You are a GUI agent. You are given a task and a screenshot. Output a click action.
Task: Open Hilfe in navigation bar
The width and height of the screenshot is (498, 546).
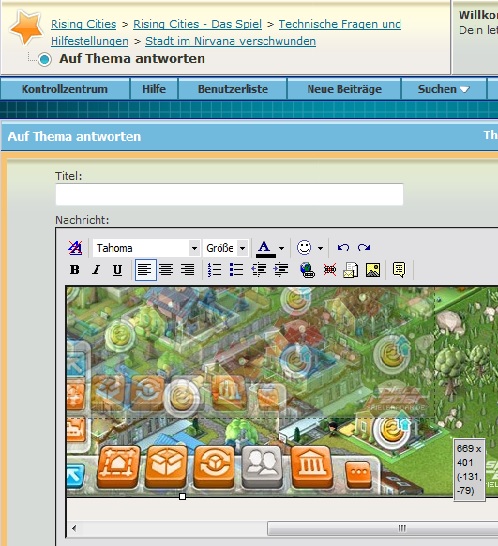(154, 89)
